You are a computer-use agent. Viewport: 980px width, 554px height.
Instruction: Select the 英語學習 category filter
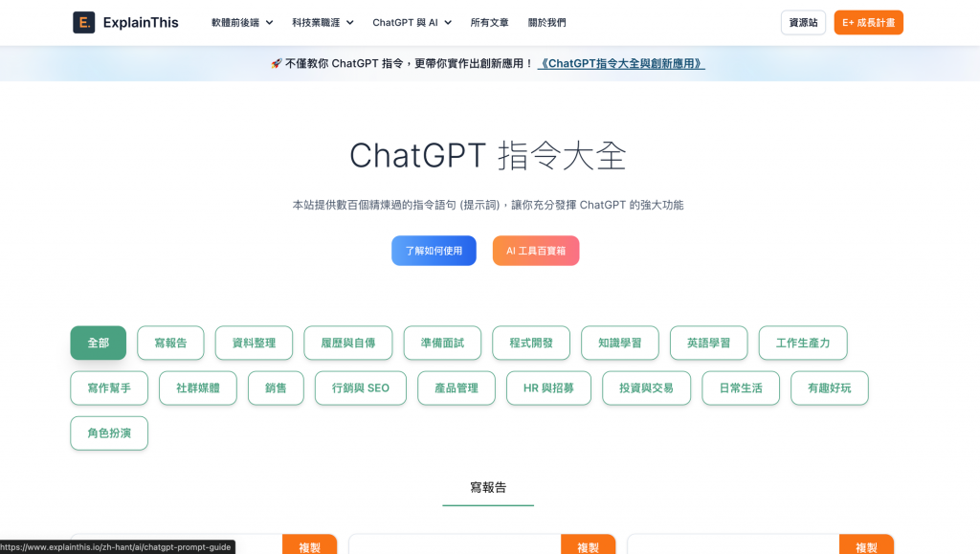(x=709, y=343)
